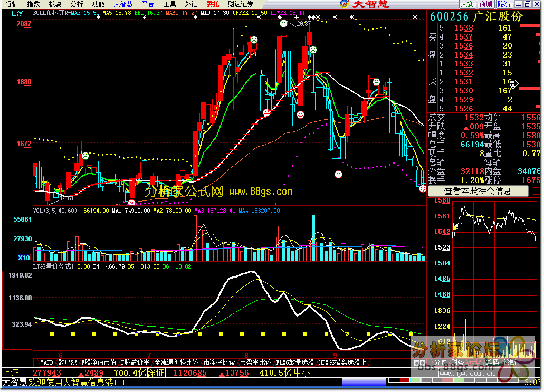
Task: Switch to the FLXG放量选股 tab
Action: point(295,363)
